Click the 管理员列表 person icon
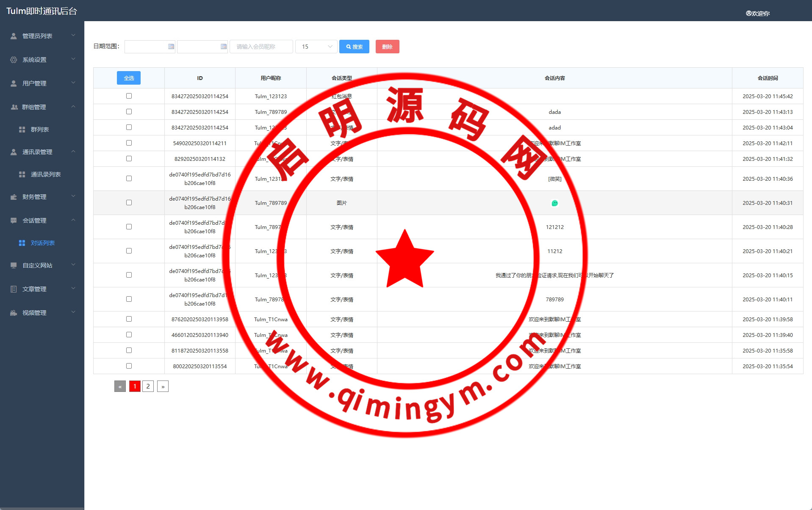Image resolution: width=812 pixels, height=510 pixels. tap(14, 36)
